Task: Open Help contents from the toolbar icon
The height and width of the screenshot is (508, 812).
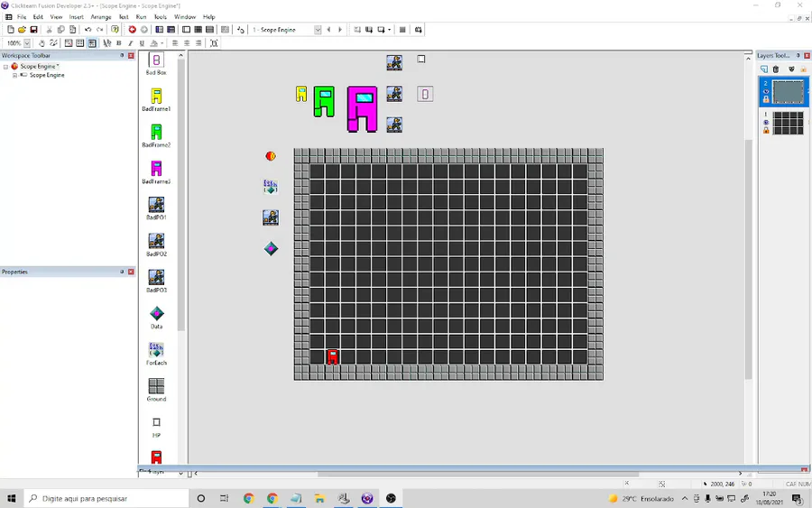Action: tap(115, 30)
